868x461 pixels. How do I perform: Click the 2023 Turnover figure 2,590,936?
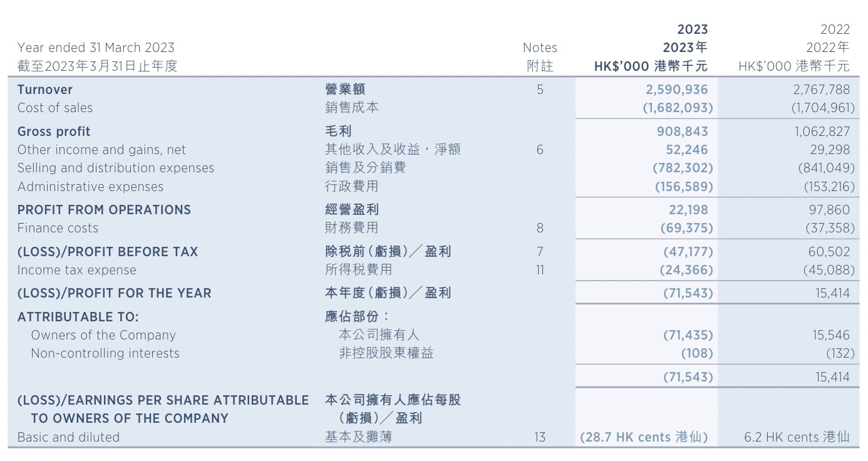click(676, 90)
